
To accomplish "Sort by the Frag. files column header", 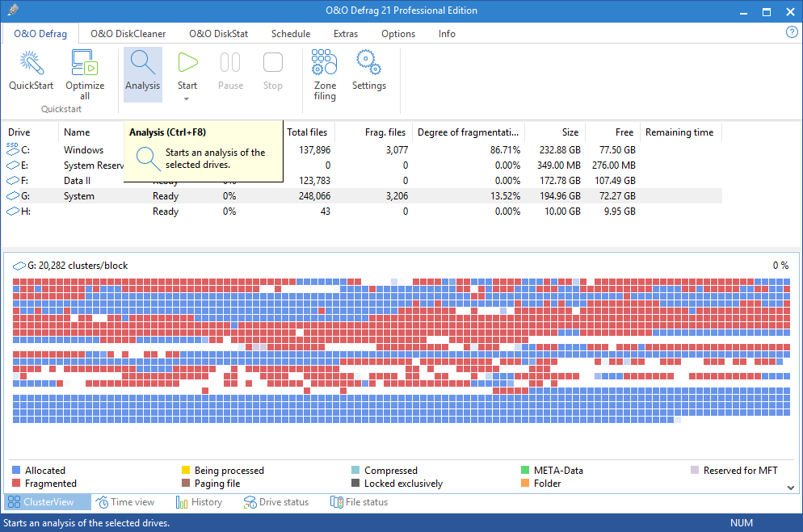I will point(373,132).
